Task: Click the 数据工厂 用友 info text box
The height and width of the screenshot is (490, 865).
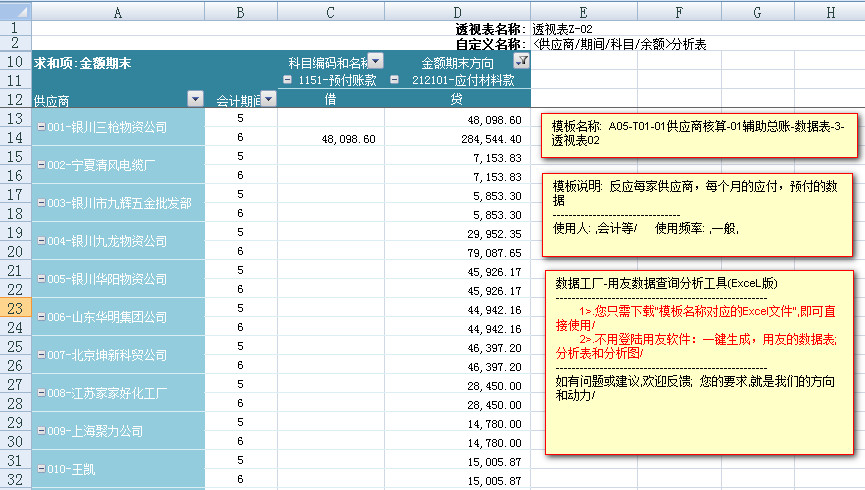Action: click(700, 360)
